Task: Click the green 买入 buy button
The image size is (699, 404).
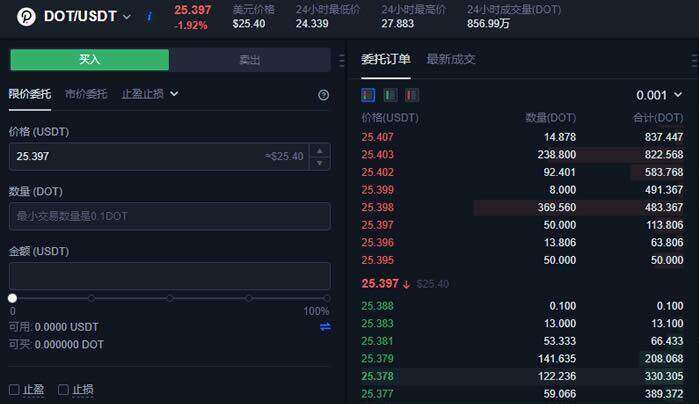Action: point(90,60)
